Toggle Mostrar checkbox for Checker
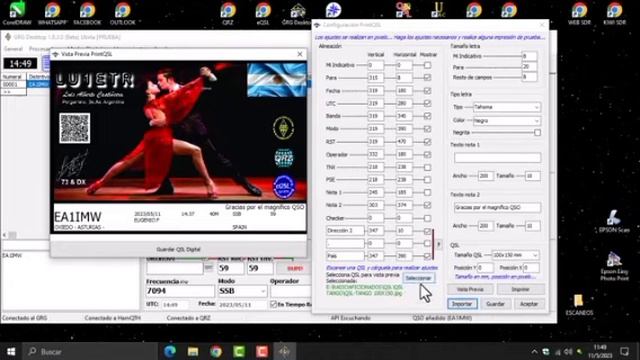 427,218
